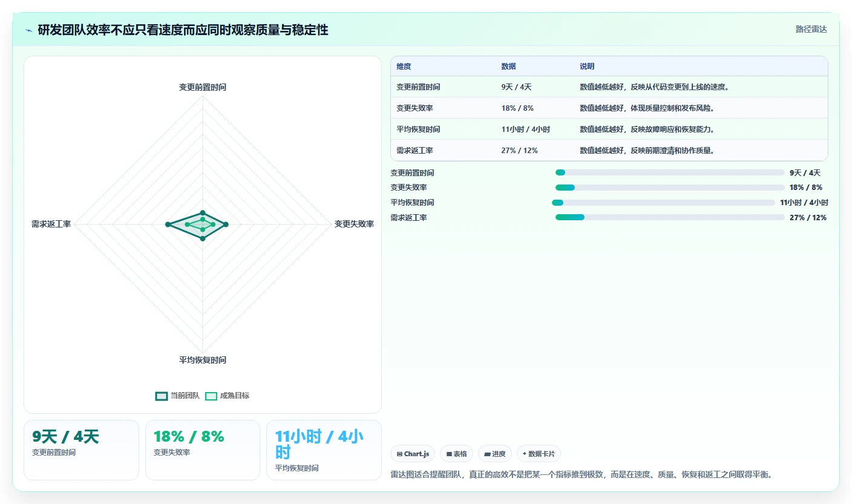This screenshot has height=504, width=852.
Task: Click the 18% / 8% data card
Action: tap(203, 450)
